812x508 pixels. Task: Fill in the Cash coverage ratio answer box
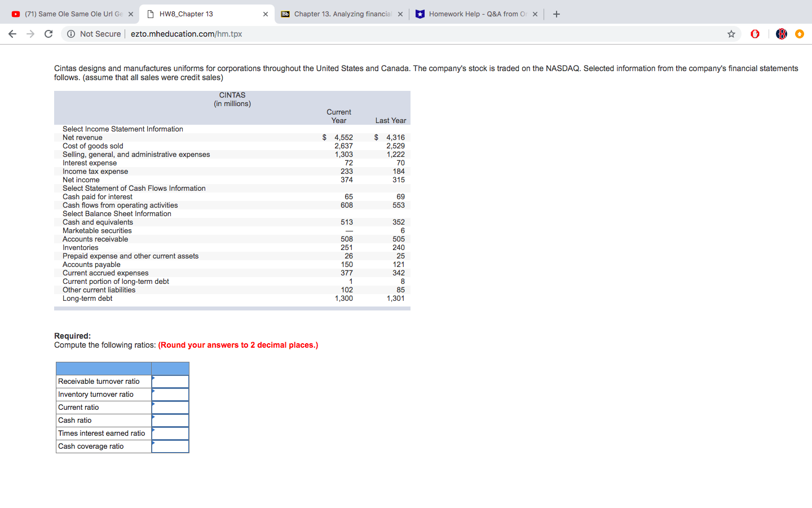point(170,446)
